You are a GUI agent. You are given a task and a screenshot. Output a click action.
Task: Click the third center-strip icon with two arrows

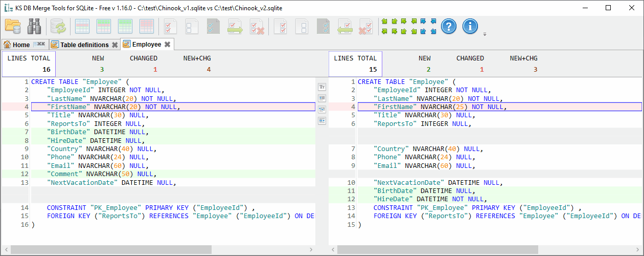pos(322,110)
